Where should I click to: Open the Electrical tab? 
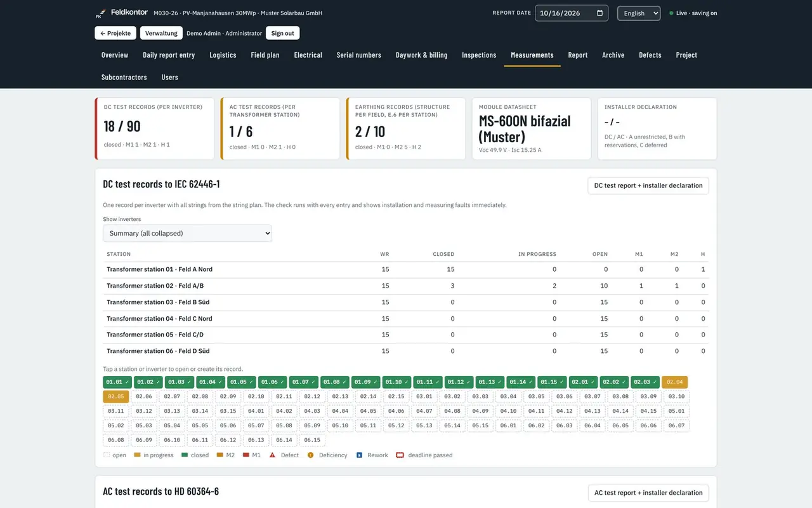(x=308, y=55)
